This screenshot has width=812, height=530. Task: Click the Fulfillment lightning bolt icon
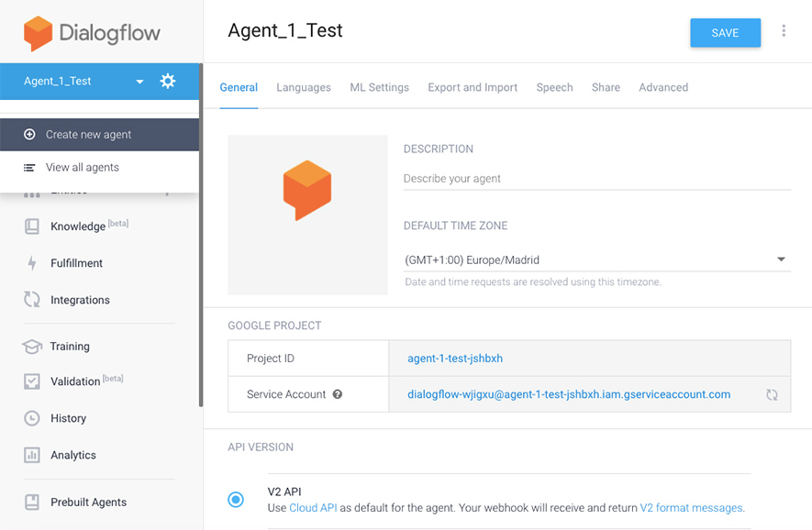click(31, 263)
